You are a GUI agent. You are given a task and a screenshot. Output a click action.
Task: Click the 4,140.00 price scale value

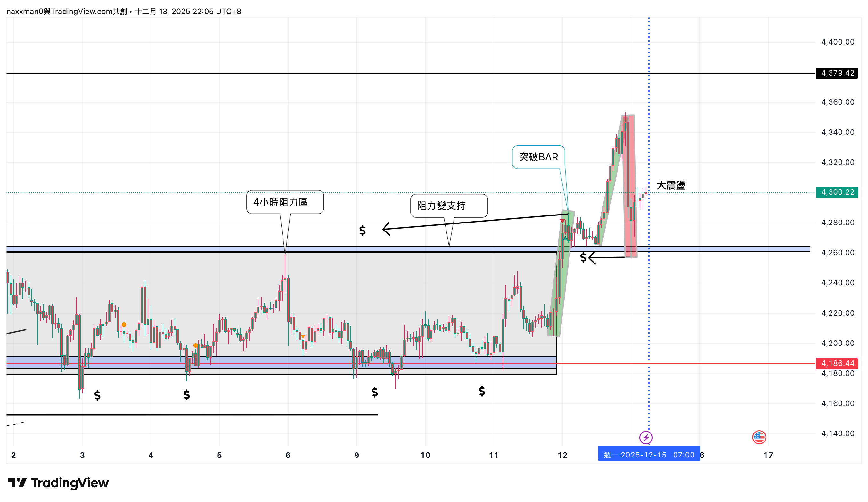838,433
